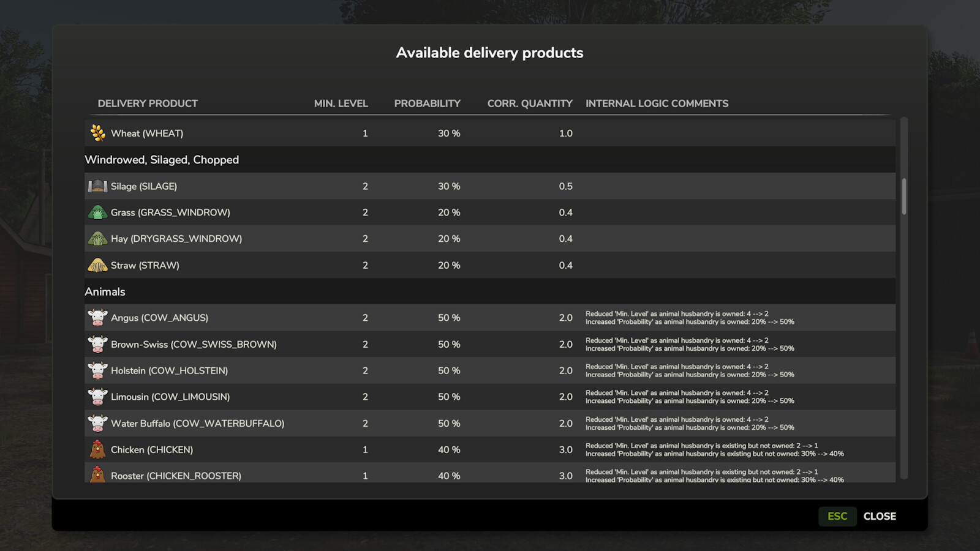Expand the Brown-Swiss internal logic comment
This screenshot has height=551, width=980.
point(690,344)
